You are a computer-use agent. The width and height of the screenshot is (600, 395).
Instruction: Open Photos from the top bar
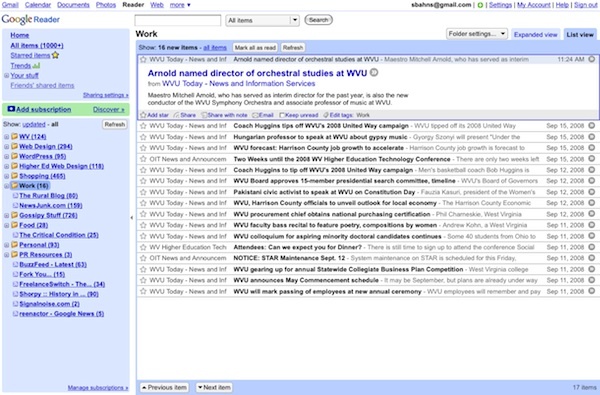tap(106, 5)
